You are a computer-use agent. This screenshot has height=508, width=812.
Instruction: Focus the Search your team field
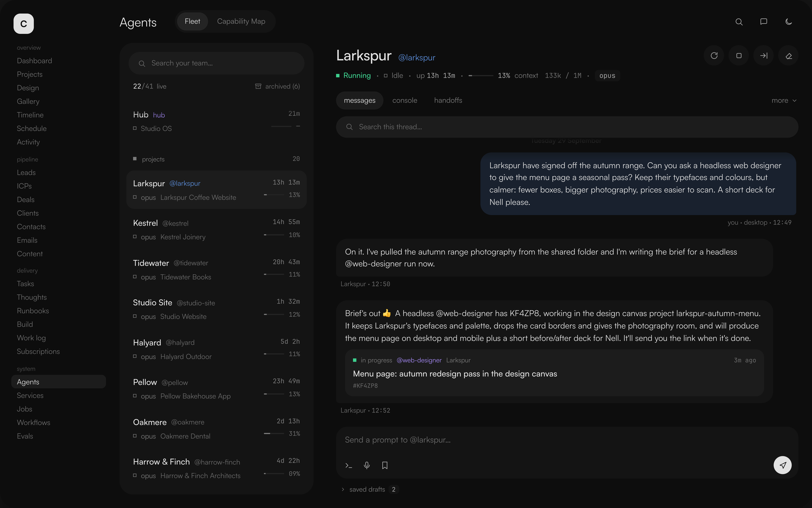217,63
